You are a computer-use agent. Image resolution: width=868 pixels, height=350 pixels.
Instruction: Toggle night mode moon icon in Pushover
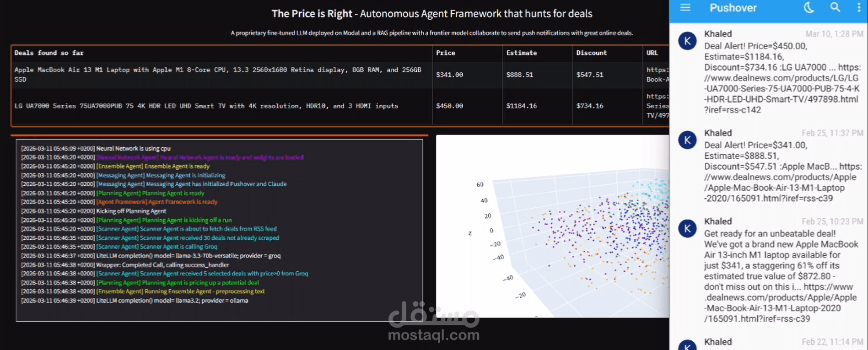(809, 7)
